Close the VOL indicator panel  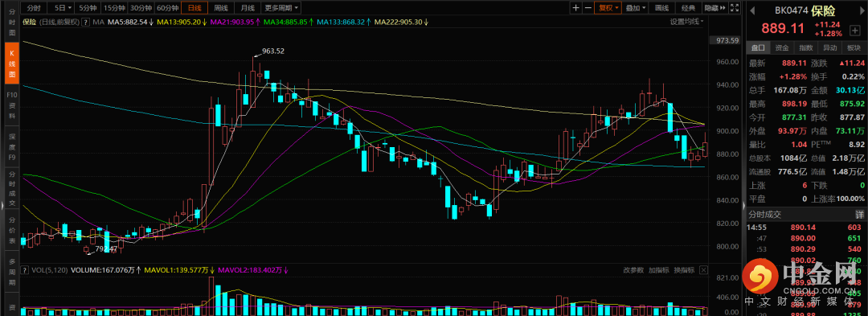tap(703, 270)
